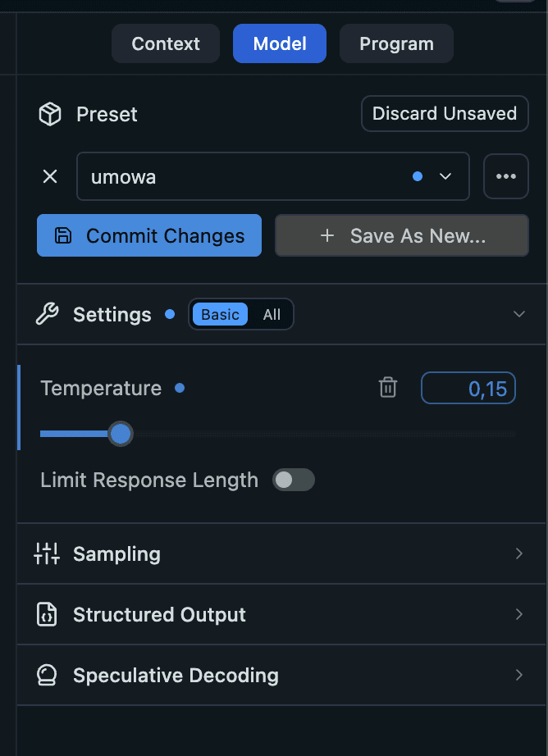Image resolution: width=548 pixels, height=756 pixels.
Task: Click the Speculative Decoding icon
Action: [x=47, y=675]
